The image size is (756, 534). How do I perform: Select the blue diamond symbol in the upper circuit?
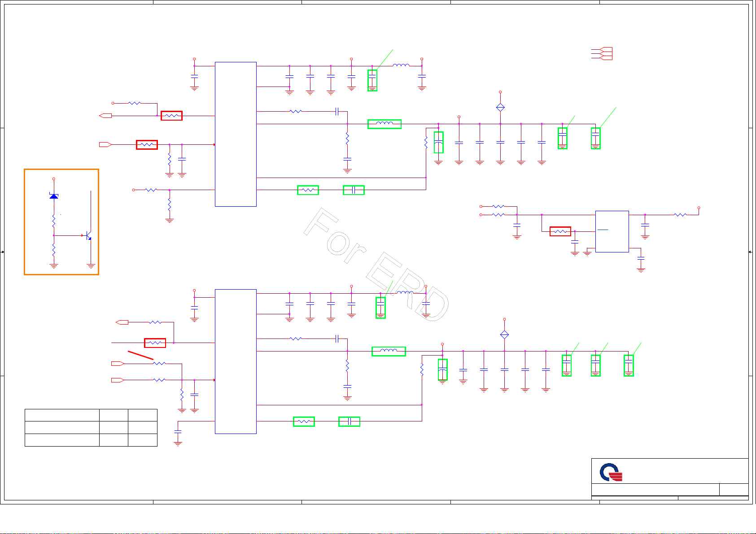pyautogui.click(x=500, y=107)
